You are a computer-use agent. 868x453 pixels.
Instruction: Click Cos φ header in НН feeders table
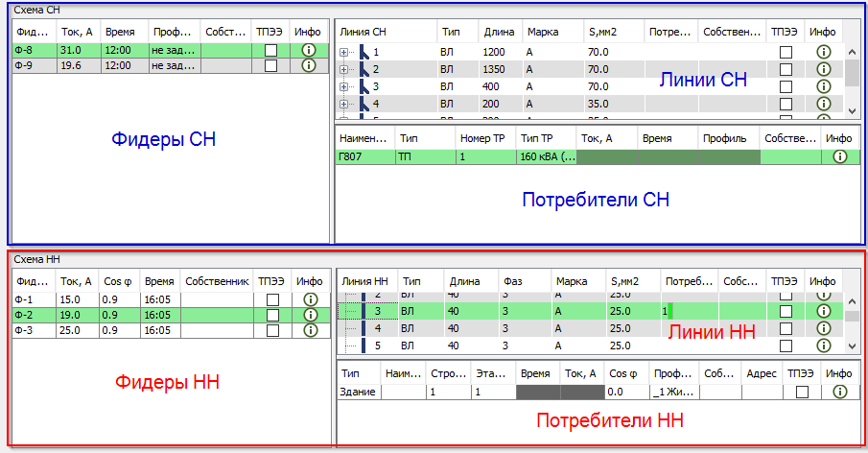point(119,281)
